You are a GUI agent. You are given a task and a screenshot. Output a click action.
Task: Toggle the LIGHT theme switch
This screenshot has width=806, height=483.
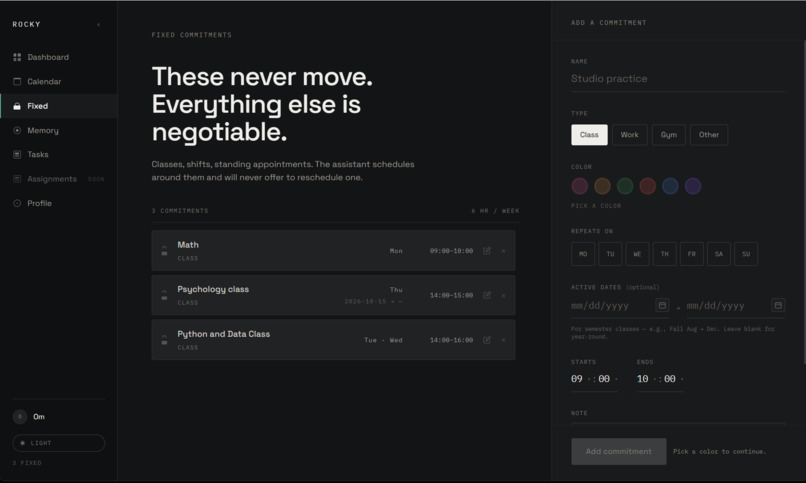point(59,443)
